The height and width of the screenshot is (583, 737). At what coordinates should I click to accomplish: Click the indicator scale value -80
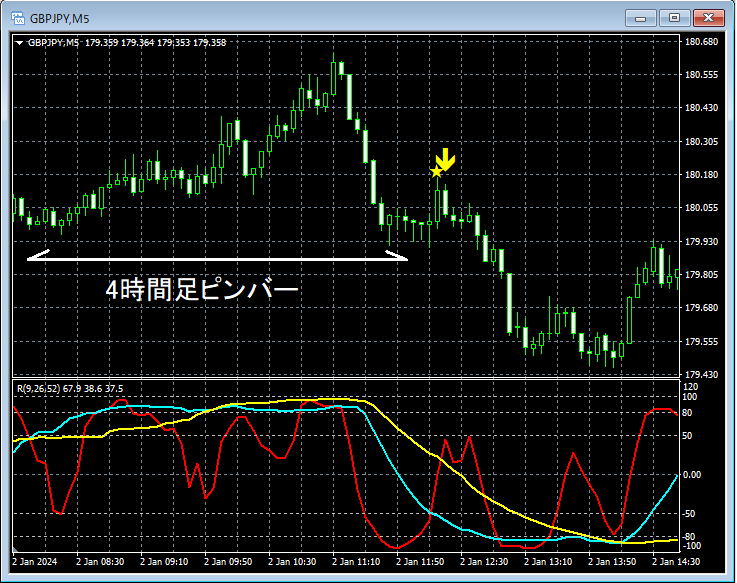689,537
